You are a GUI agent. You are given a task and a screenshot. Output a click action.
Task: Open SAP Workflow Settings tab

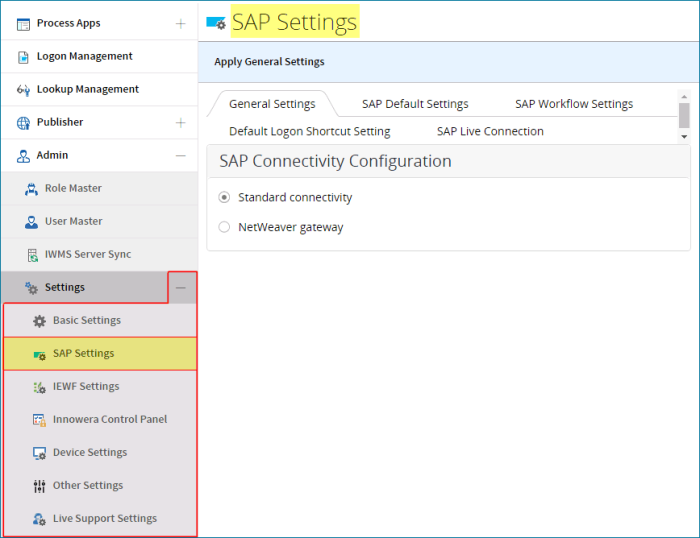pos(574,104)
